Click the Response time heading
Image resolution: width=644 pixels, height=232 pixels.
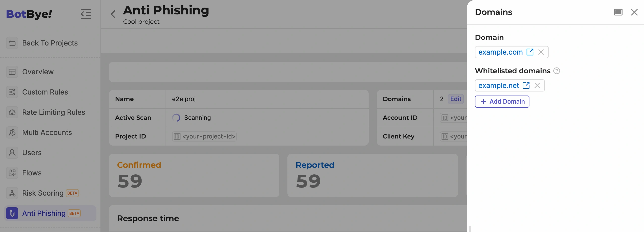tap(148, 218)
